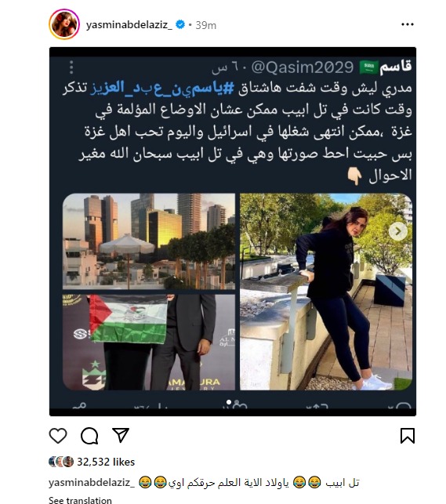
Task: Open yasminabdelaziz_ profile picture story
Action: (x=64, y=24)
